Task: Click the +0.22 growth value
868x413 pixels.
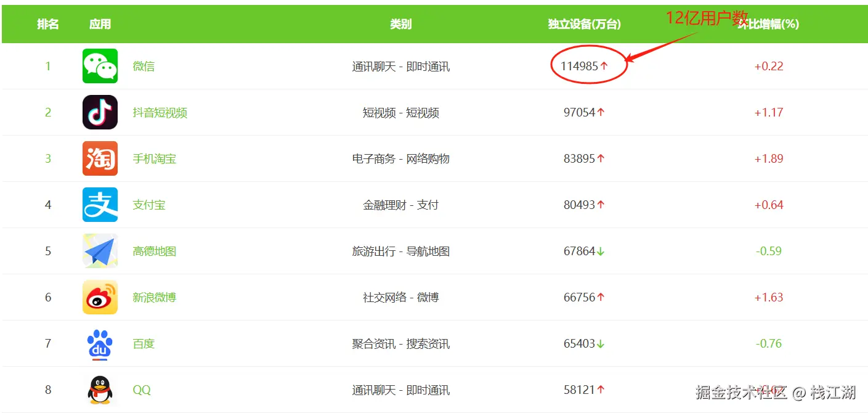Action: tap(769, 66)
